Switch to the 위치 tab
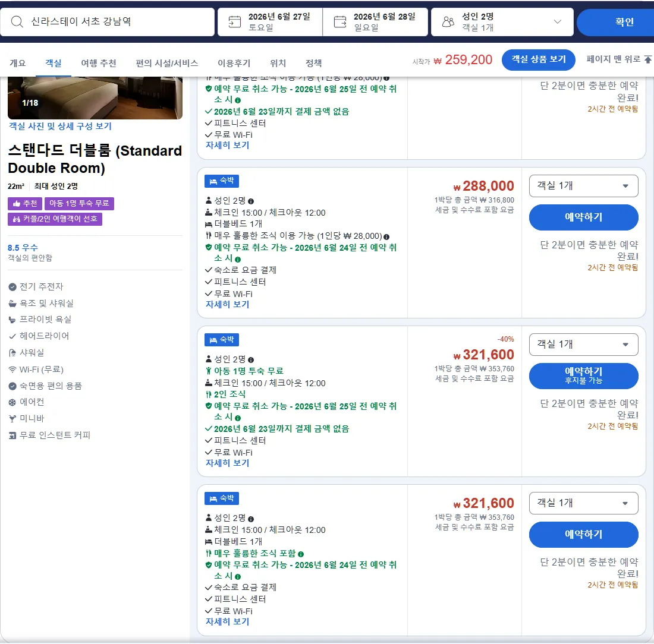654x644 pixels. point(278,63)
